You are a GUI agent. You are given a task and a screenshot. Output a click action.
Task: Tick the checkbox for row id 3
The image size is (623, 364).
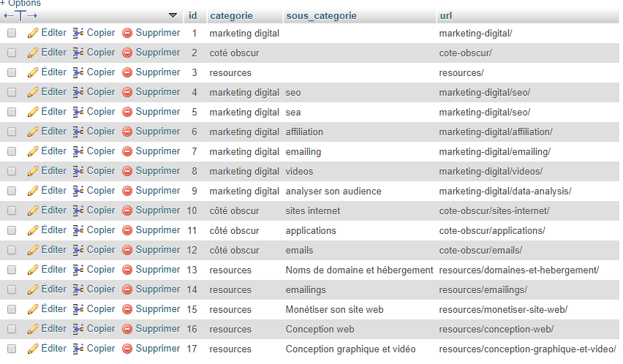pyautogui.click(x=12, y=72)
